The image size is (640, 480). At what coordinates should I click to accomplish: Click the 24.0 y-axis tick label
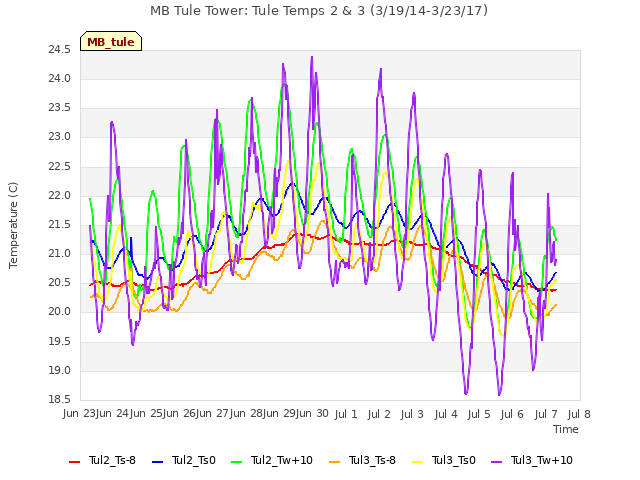tap(60, 78)
